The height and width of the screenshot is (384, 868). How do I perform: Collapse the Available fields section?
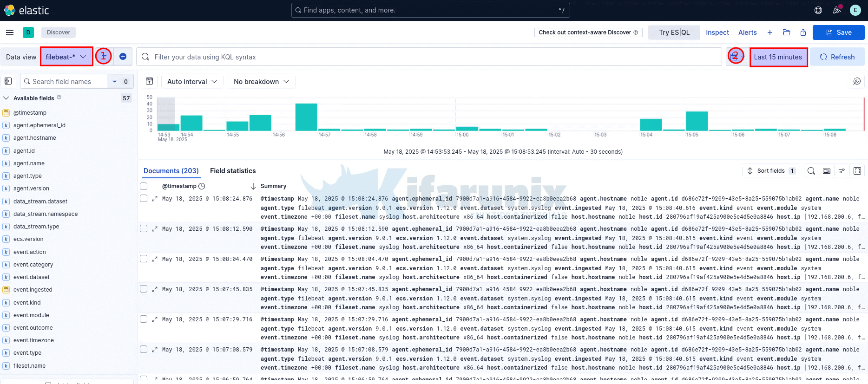coord(6,98)
